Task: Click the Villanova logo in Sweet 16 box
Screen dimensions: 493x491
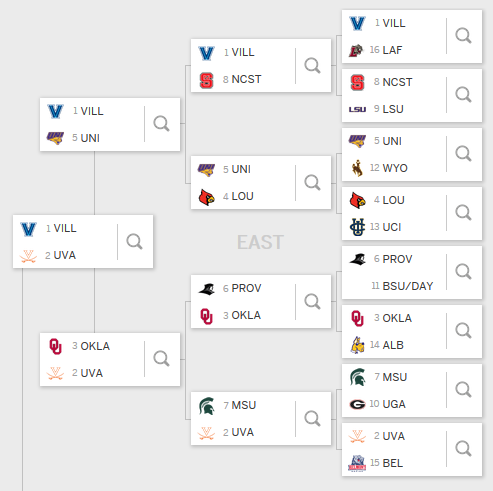Action: click(55, 111)
